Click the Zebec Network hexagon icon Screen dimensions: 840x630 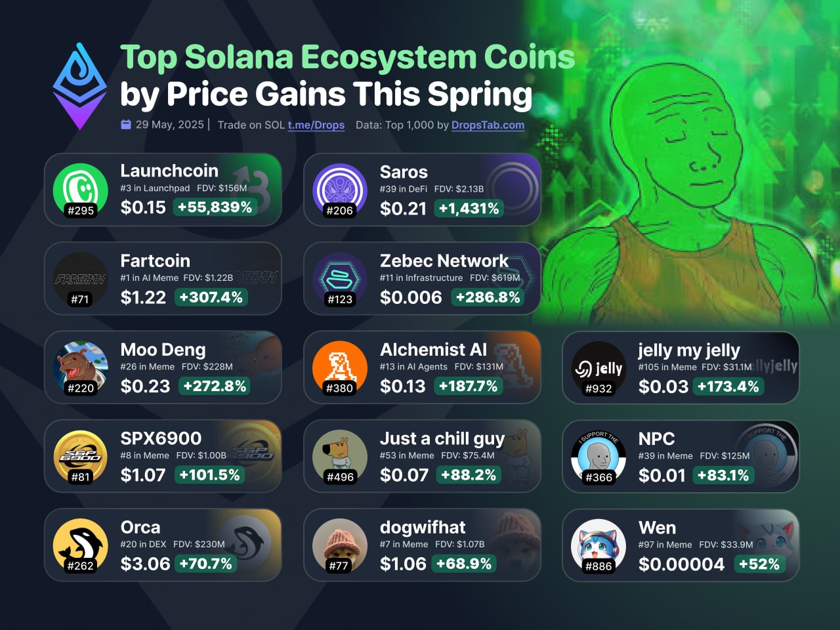pyautogui.click(x=339, y=279)
